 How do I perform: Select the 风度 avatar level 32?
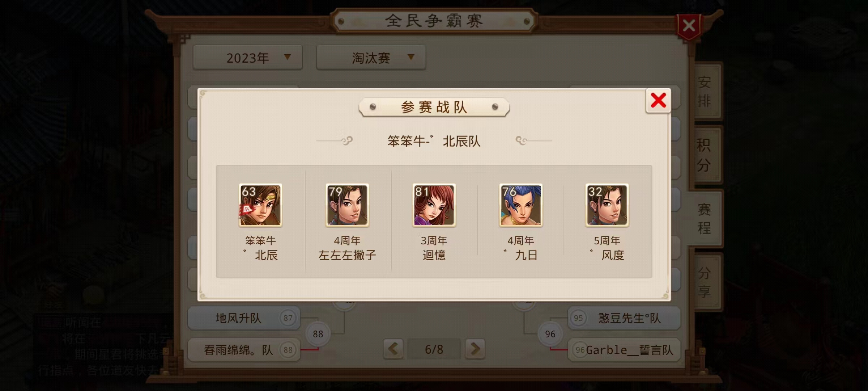pos(607,205)
